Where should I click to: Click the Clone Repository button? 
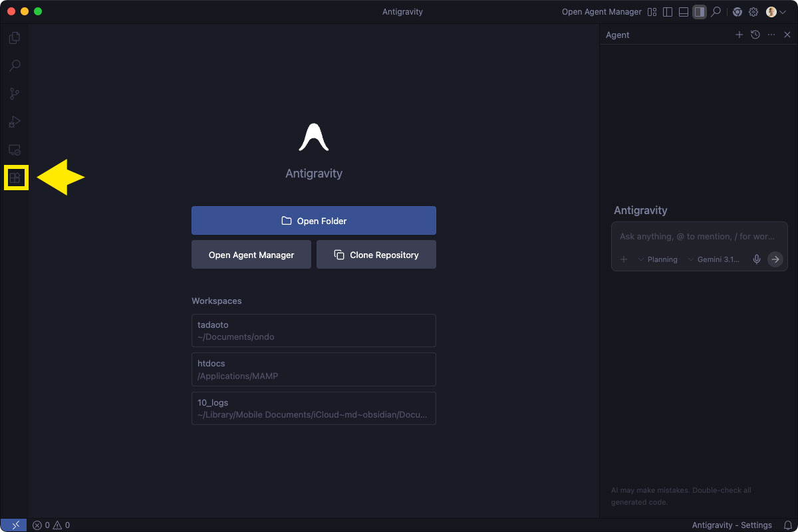coord(376,255)
